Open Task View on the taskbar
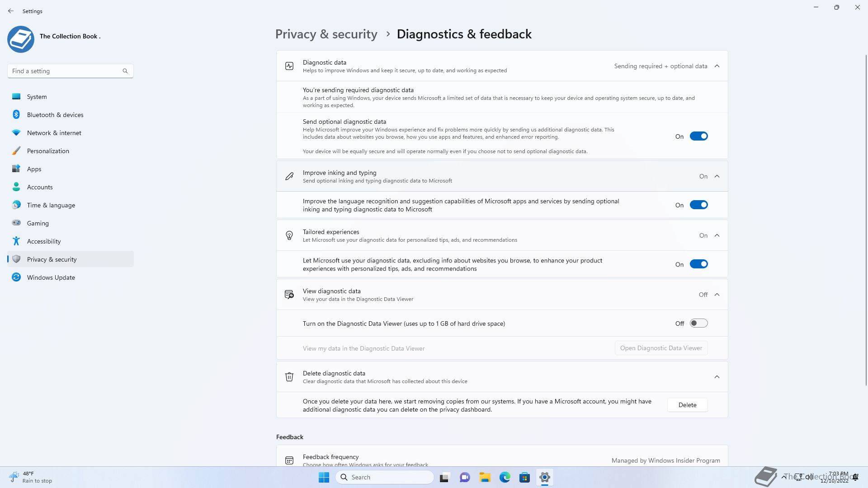The height and width of the screenshot is (488, 868). [445, 477]
